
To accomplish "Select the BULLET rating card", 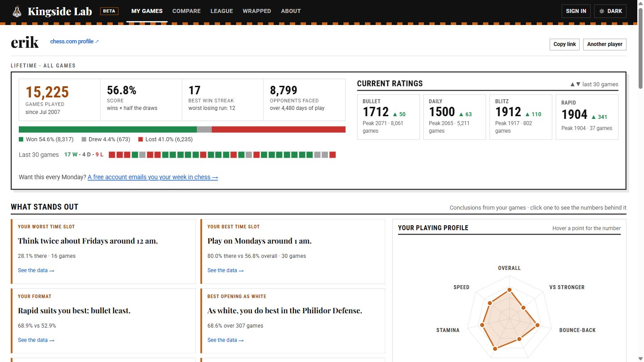I will coord(389,117).
